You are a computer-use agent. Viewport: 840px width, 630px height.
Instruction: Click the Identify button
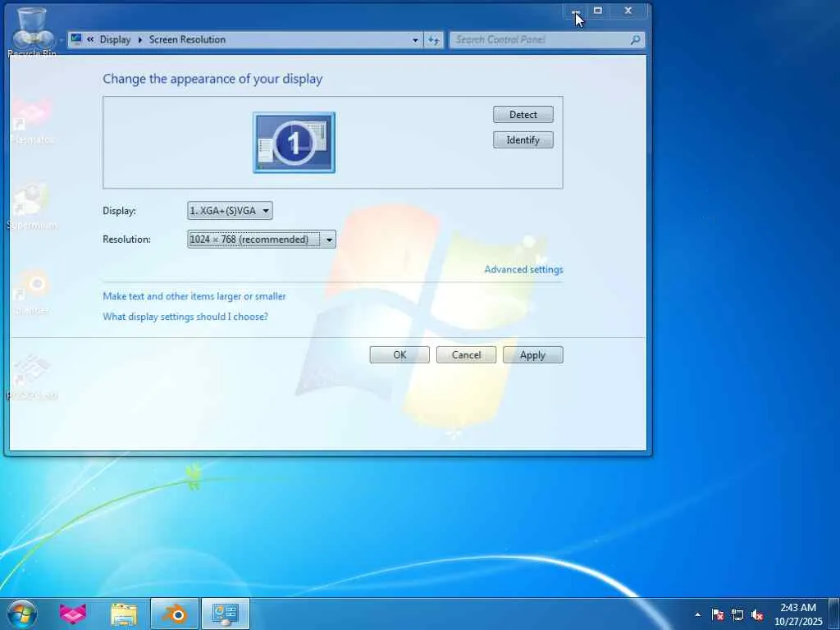click(523, 139)
